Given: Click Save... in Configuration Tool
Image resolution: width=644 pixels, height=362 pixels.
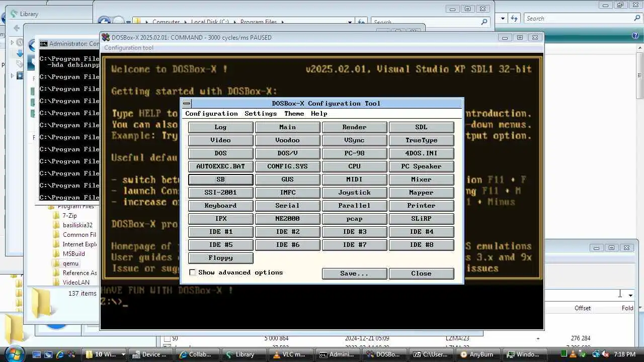Looking at the screenshot, I should point(354,274).
